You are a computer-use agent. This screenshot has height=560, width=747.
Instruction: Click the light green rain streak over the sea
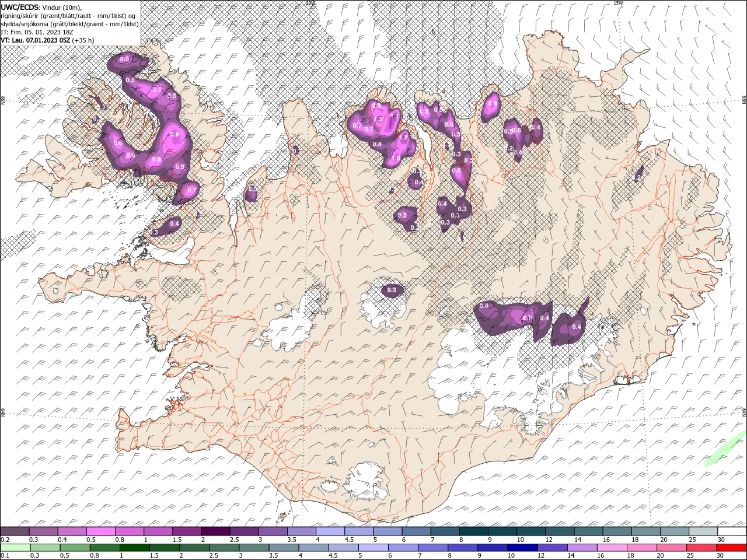pos(724,449)
